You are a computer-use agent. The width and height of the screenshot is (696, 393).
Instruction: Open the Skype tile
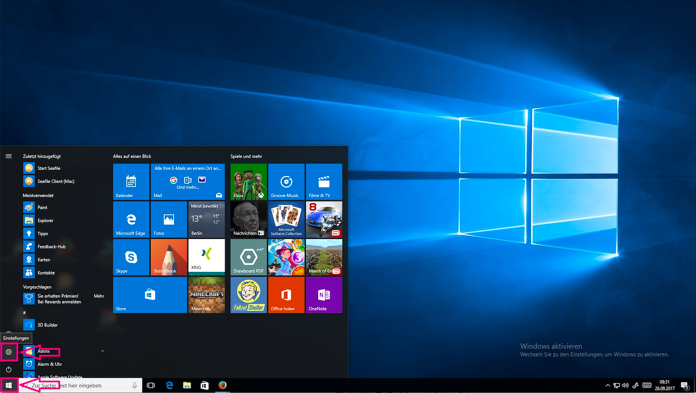[131, 257]
